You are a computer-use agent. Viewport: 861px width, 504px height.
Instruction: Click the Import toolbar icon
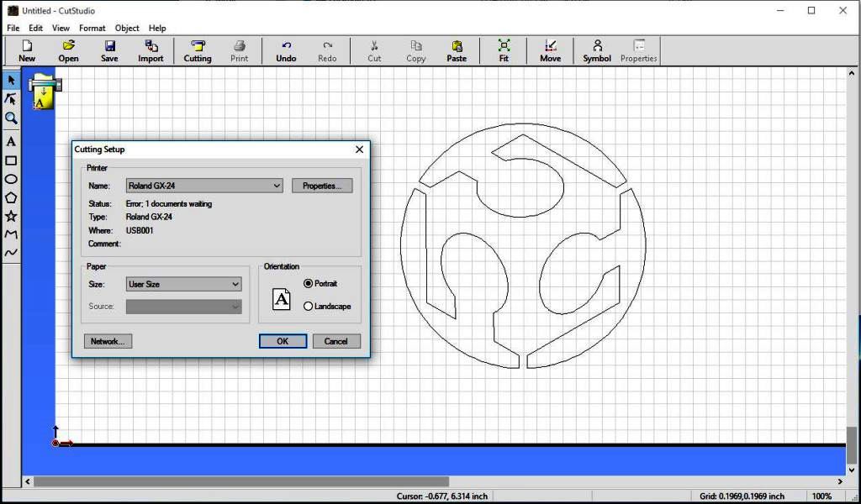(151, 51)
